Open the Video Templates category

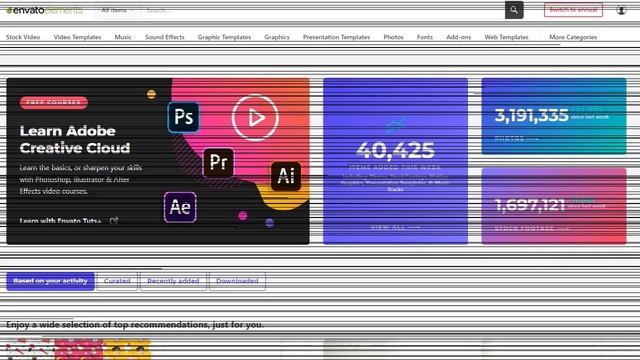[x=77, y=37]
